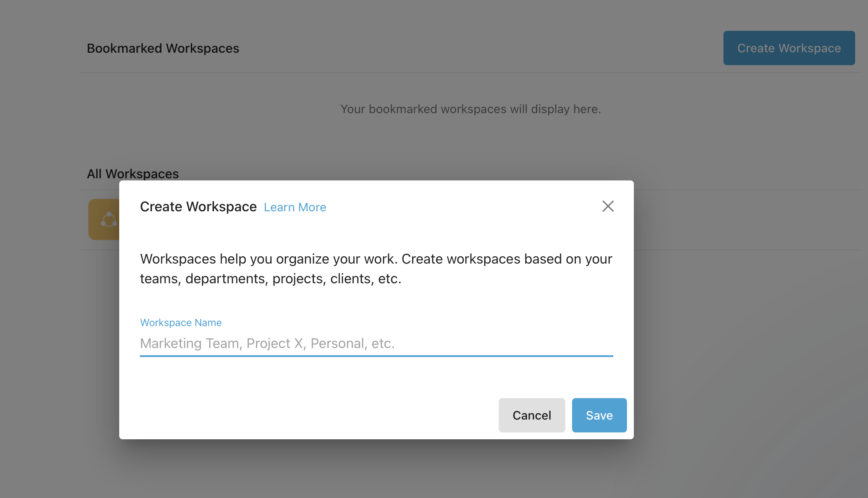The image size is (868, 498).
Task: Click the Create Workspace button in background page
Action: tap(789, 48)
